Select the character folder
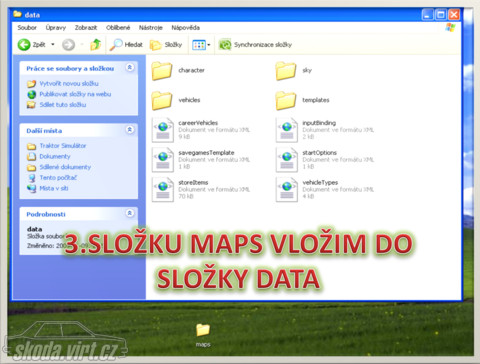This screenshot has width=480, height=364. (178, 70)
